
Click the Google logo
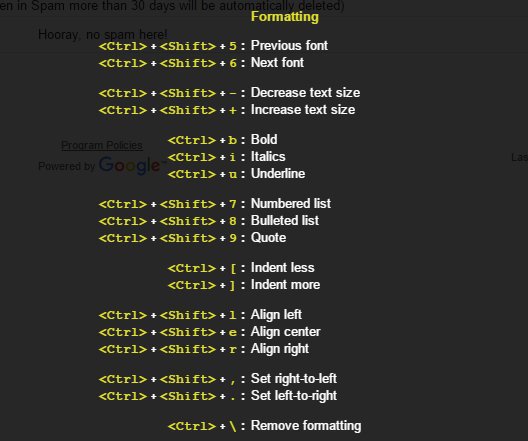(131, 165)
